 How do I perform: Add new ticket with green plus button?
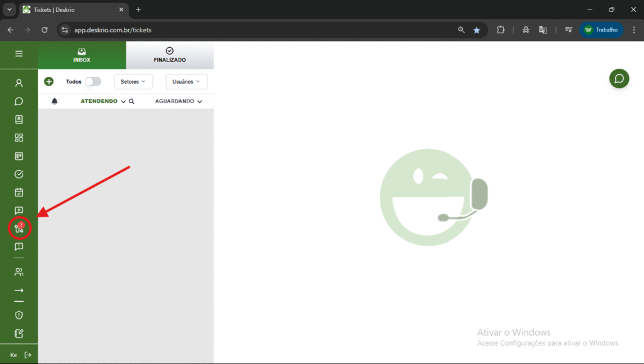click(x=49, y=81)
